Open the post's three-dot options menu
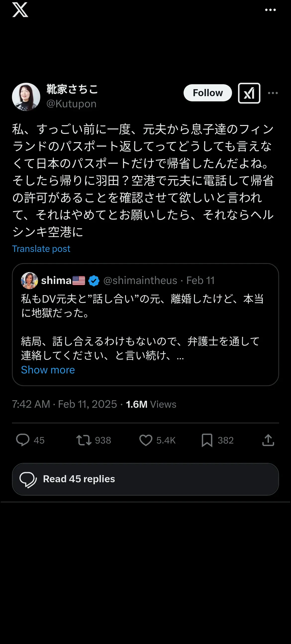Image resolution: width=291 pixels, height=644 pixels. [x=273, y=93]
